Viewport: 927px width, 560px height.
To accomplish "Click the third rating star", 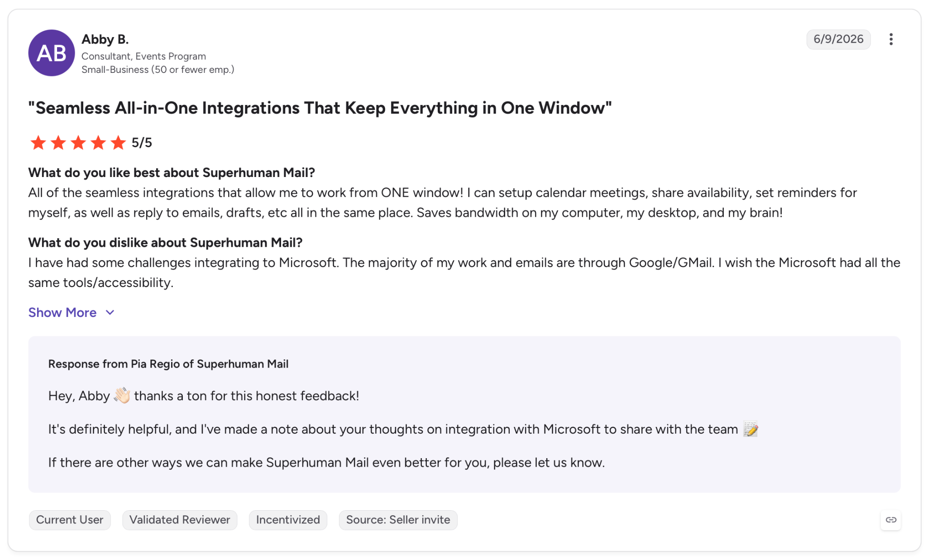I will (78, 143).
